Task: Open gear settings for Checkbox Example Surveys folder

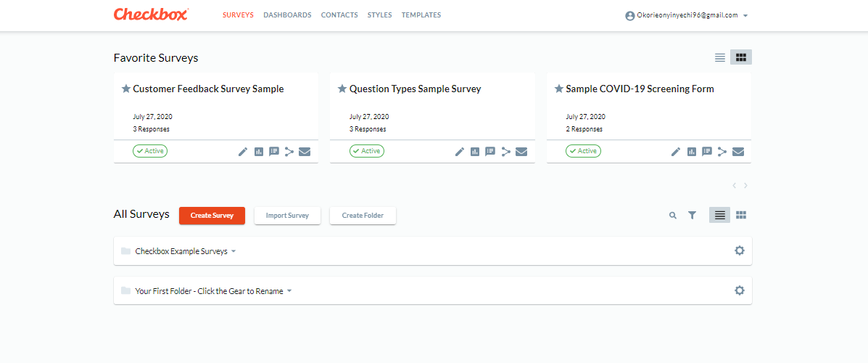Action: (739, 250)
